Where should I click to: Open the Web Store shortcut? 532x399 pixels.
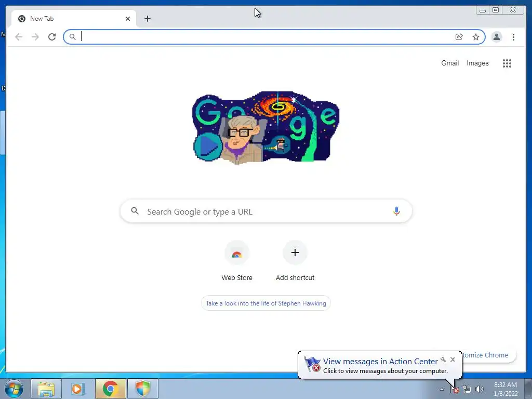237,261
